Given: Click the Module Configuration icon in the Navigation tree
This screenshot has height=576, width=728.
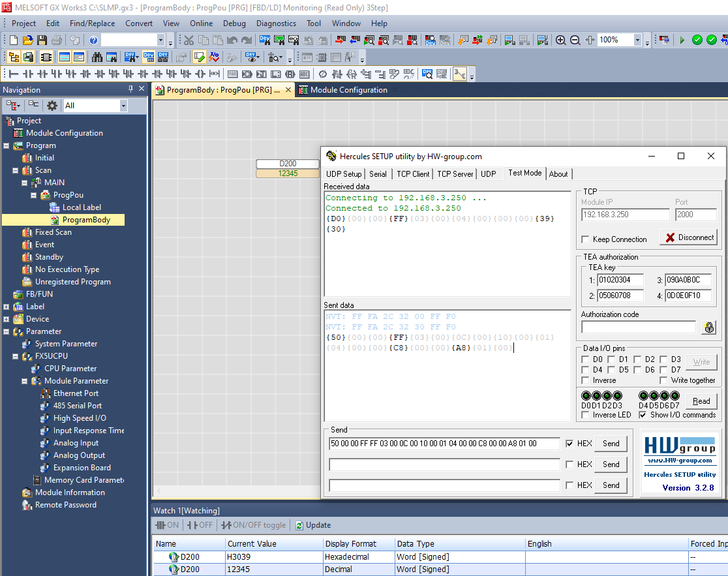Looking at the screenshot, I should [x=18, y=133].
